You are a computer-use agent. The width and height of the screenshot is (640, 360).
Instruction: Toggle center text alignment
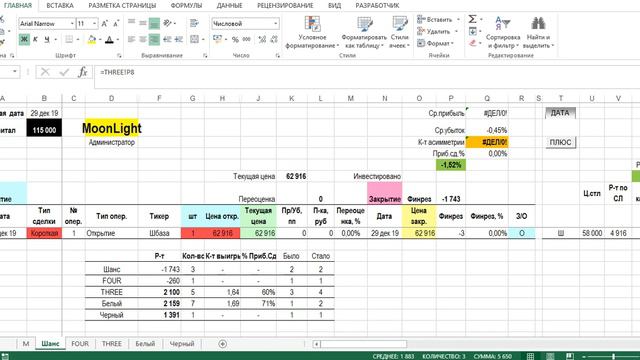142,39
